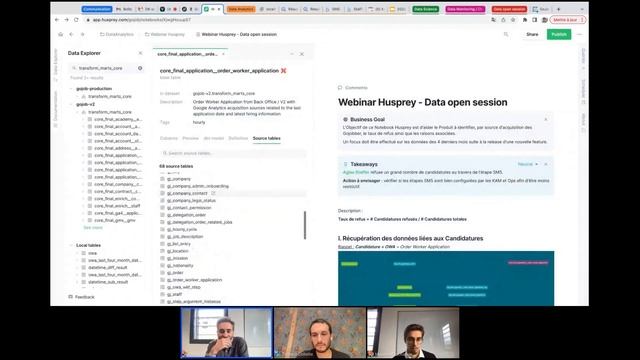Close the Data Explorer panel
The height and width of the screenshot is (360, 640).
140,53
